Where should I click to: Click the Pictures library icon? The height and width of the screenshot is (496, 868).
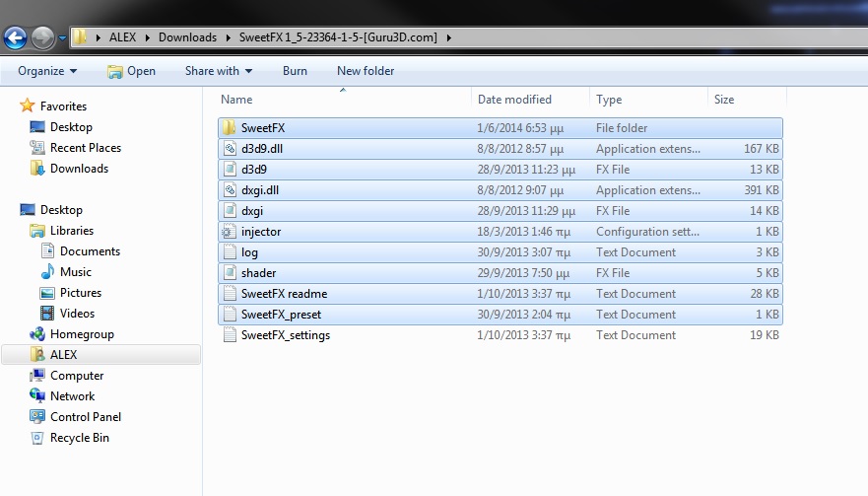coord(47,293)
